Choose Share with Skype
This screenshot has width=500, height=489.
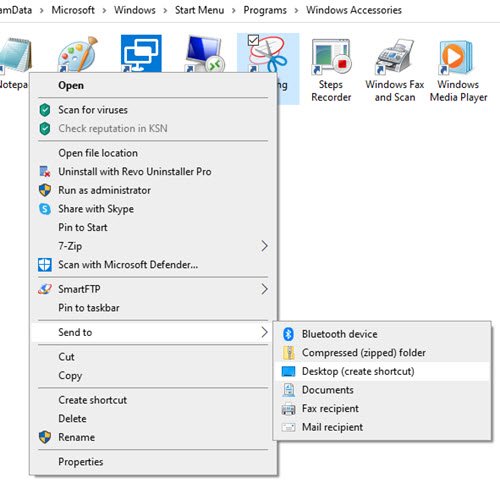(x=153, y=209)
